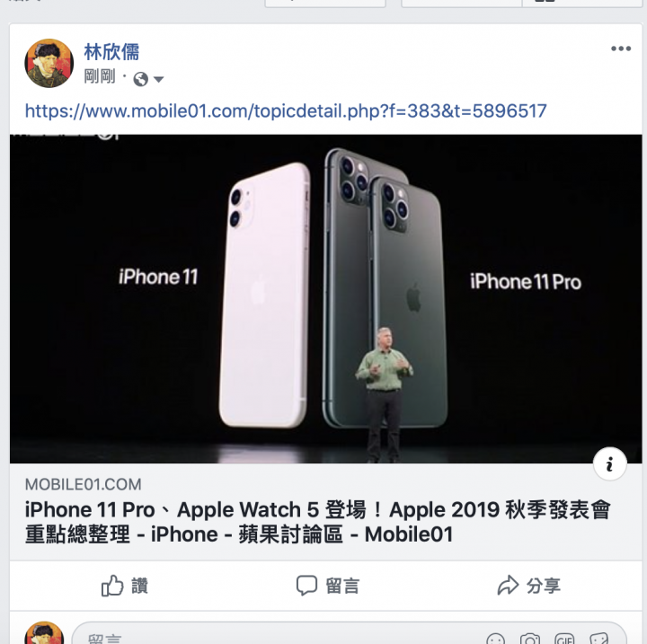Screen dimensions: 647x644
Task: Open the three-dot post options menu
Action: [x=621, y=49]
